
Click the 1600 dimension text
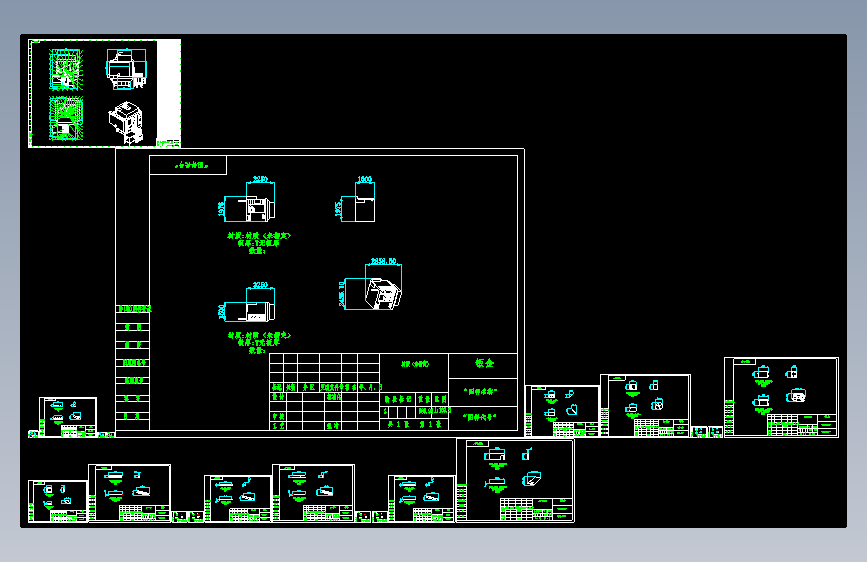(x=365, y=179)
